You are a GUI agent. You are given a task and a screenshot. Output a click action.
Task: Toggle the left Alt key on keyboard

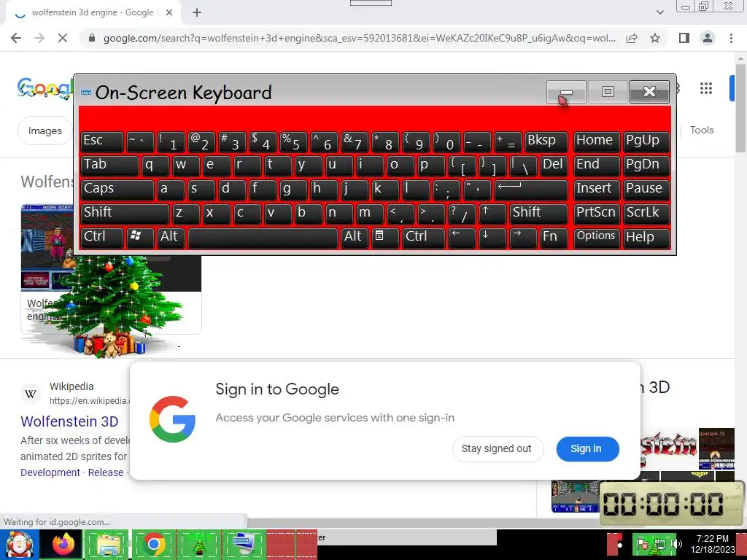[171, 237]
